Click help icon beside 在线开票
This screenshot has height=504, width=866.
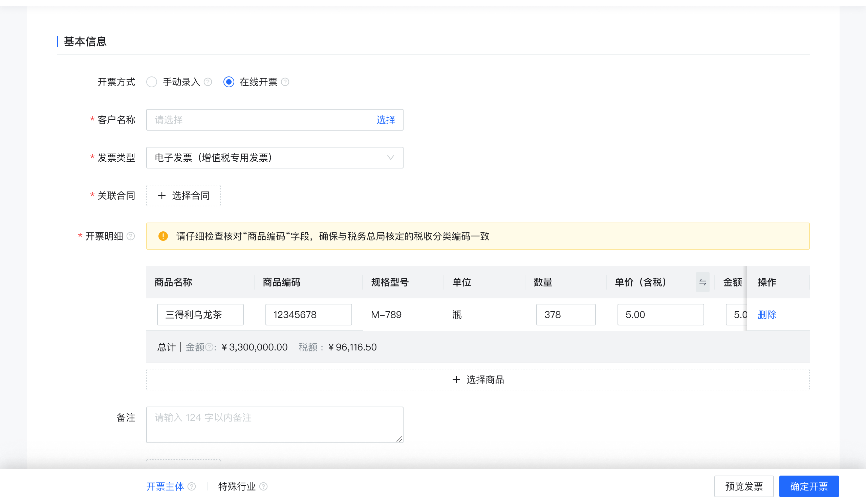285,82
